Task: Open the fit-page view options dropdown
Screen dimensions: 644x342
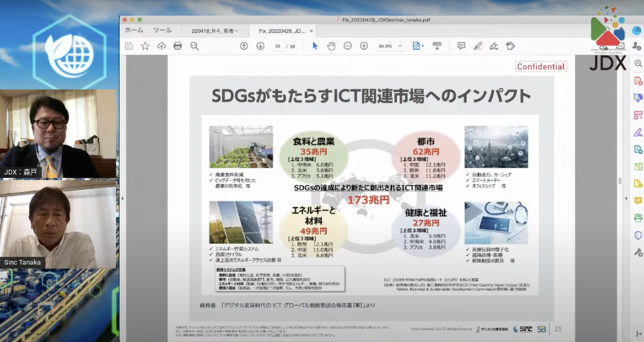Action: tap(418, 46)
